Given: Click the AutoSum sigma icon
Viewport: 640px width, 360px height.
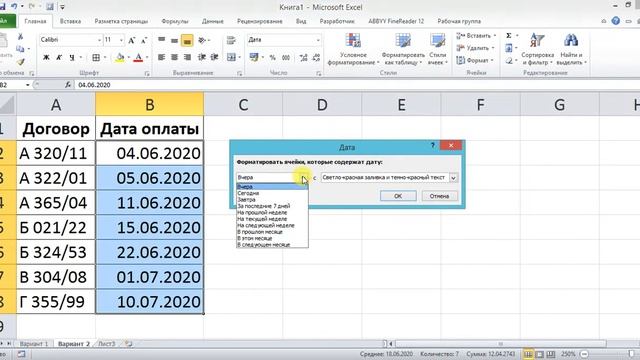Looking at the screenshot, I should pyautogui.click(x=509, y=36).
